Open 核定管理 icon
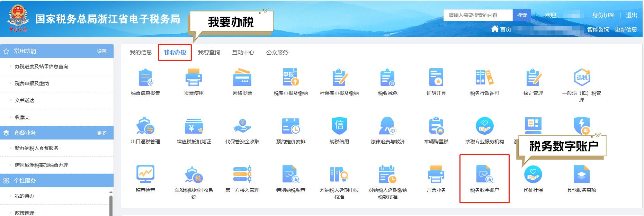 (x=533, y=77)
